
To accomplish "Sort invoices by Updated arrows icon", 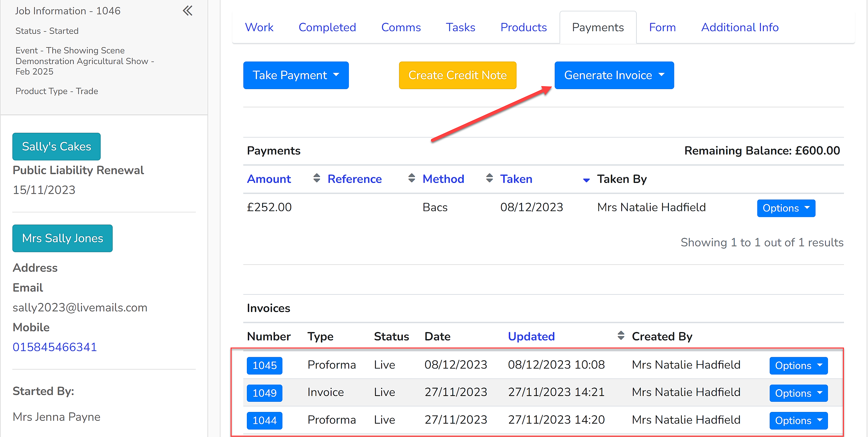I will (x=621, y=336).
